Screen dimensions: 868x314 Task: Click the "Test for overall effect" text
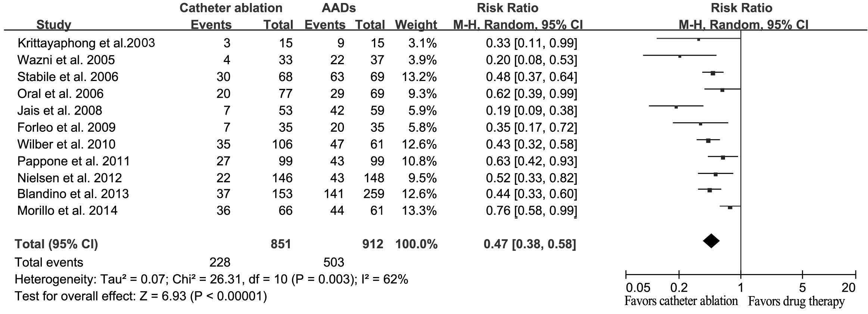click(x=141, y=296)
